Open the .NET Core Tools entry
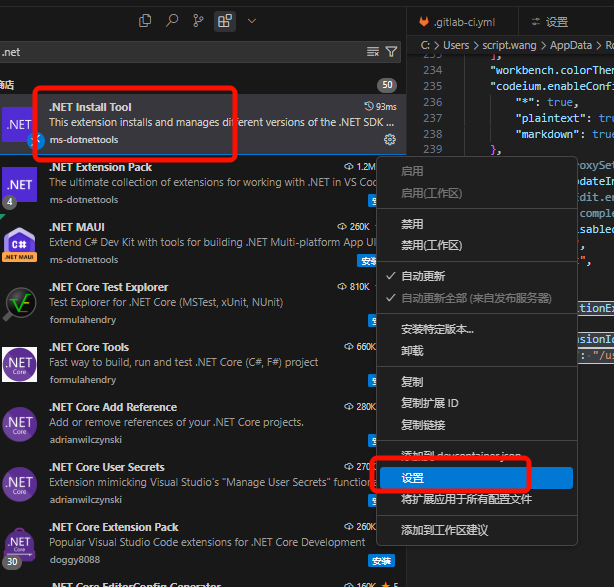The image size is (614, 587). pyautogui.click(x=188, y=364)
